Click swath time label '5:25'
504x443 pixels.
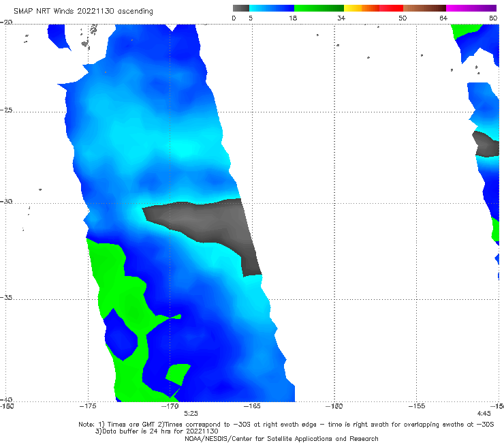(191, 414)
